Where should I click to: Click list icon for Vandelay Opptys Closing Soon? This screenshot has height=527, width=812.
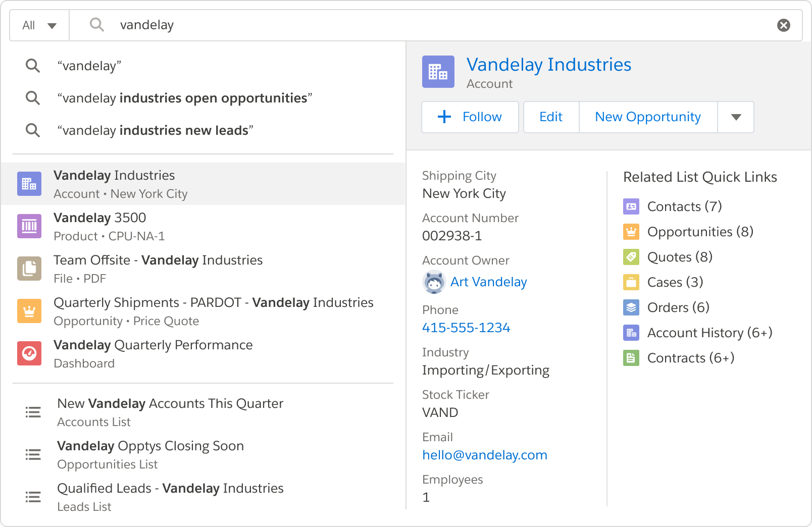point(33,454)
